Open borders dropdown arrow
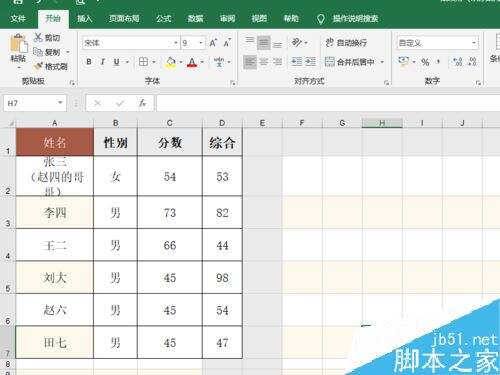The image size is (500, 375). [154, 62]
